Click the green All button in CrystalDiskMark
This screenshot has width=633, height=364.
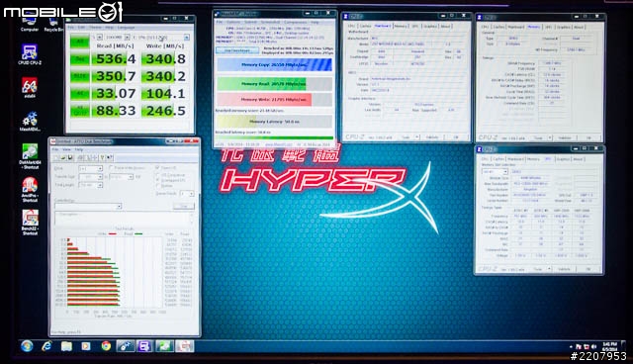79,42
